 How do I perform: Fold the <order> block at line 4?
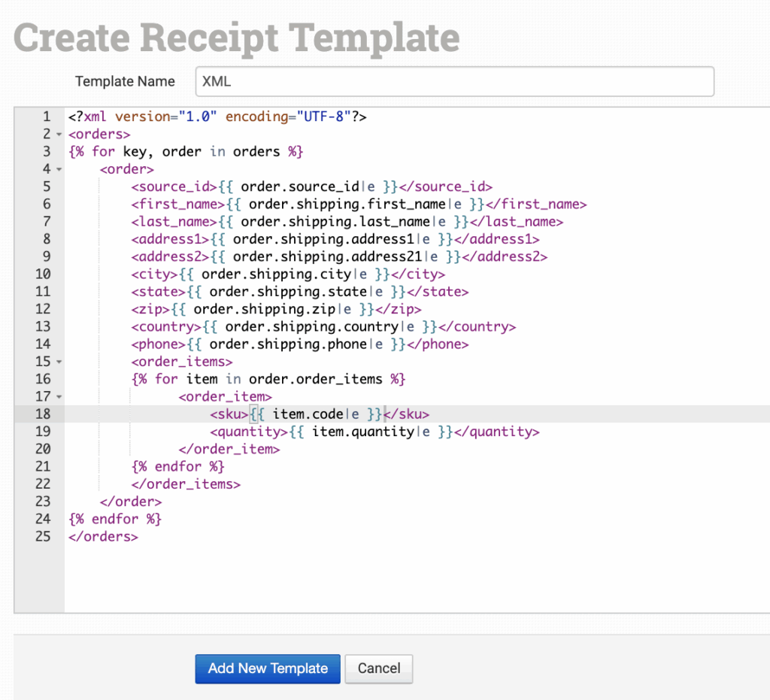click(59, 169)
